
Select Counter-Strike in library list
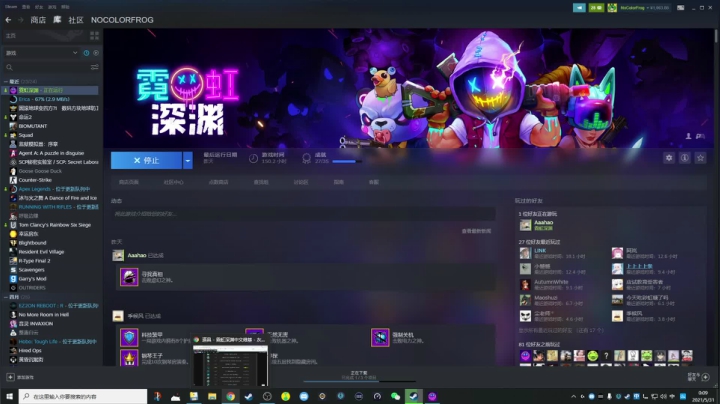click(x=35, y=180)
